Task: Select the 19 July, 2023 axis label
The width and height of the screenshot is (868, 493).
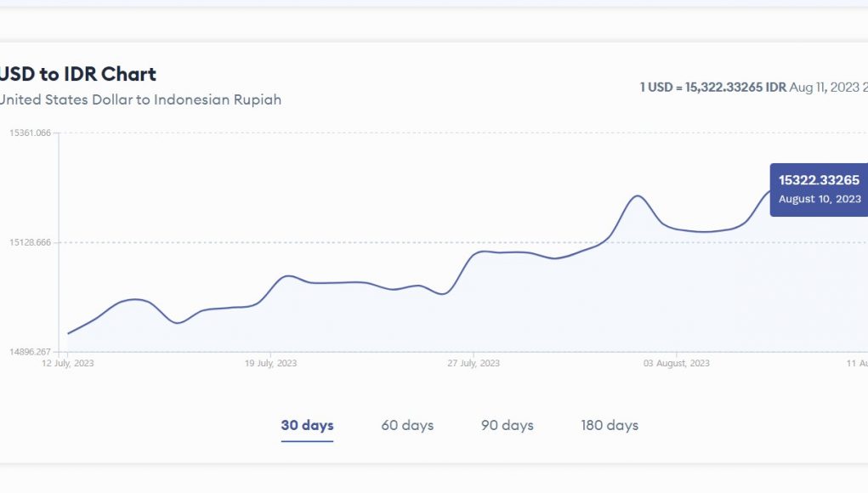Action: point(270,364)
